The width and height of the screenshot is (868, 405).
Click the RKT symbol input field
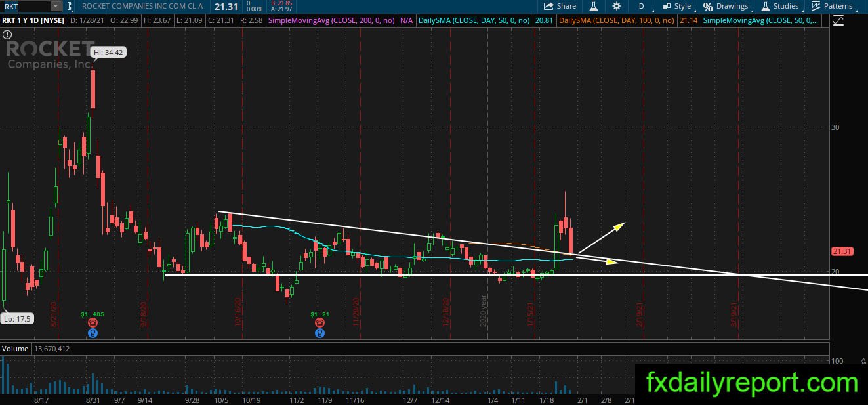coord(25,6)
